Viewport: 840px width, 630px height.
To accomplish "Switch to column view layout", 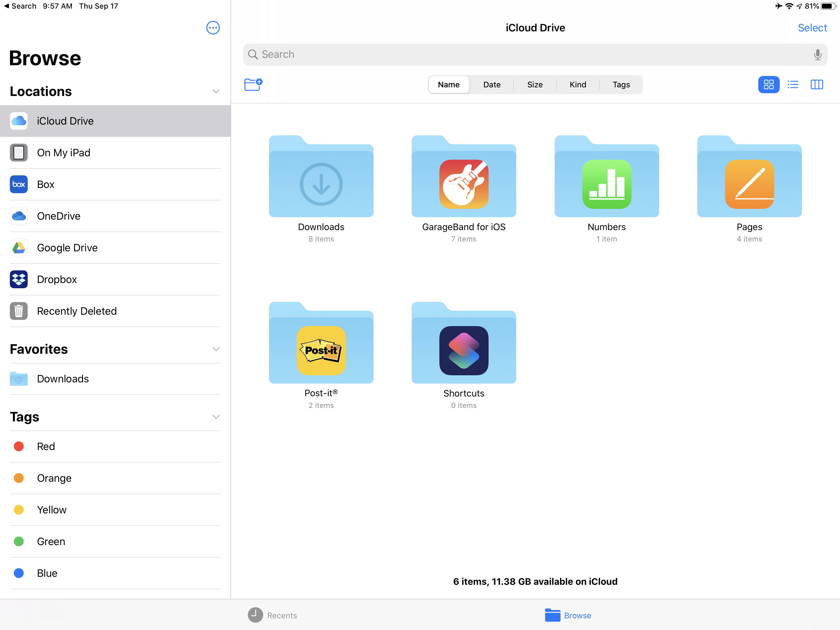I will (x=818, y=84).
